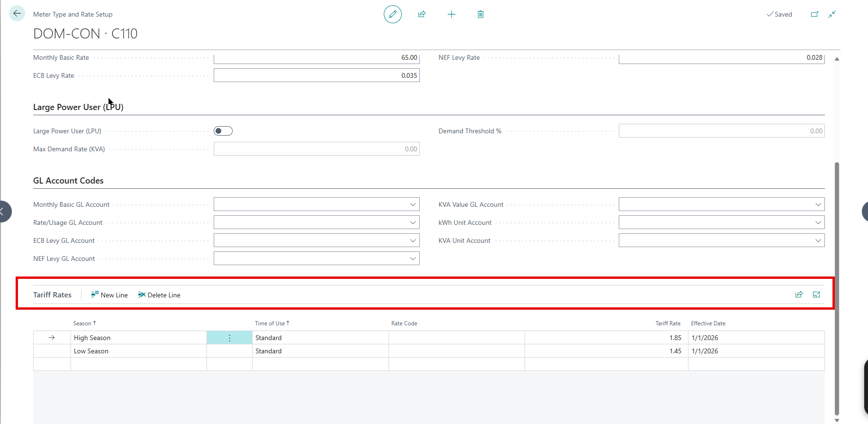Collapse the GL Account Codes section heading

coord(68,181)
